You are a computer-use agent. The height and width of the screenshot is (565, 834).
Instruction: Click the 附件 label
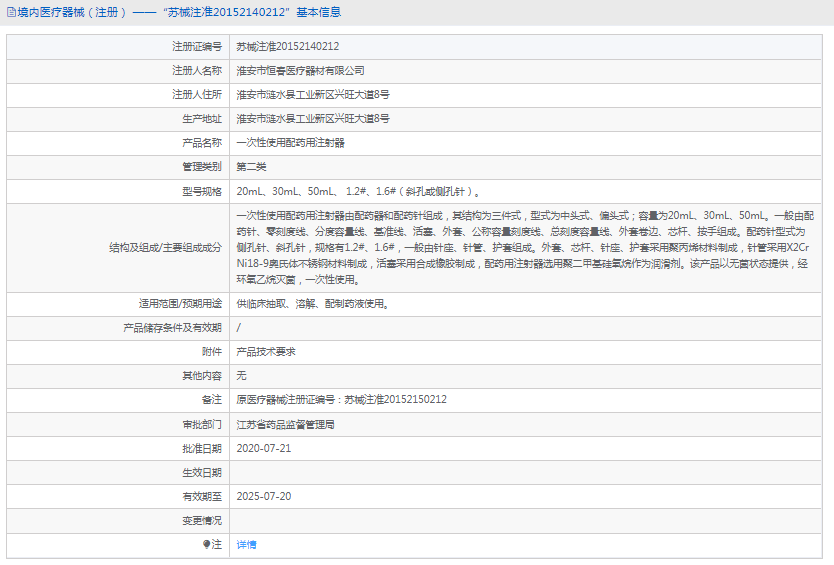[212, 351]
